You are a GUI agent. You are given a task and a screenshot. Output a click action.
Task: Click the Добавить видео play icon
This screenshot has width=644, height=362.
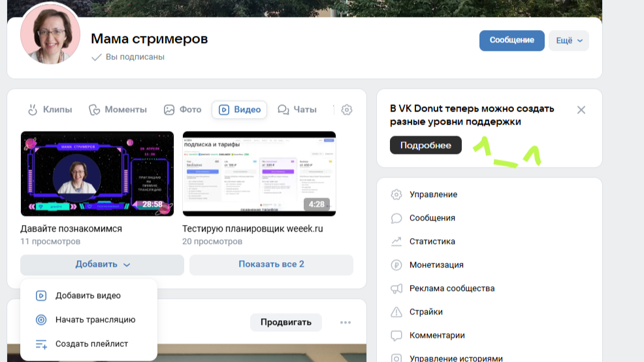point(41,295)
